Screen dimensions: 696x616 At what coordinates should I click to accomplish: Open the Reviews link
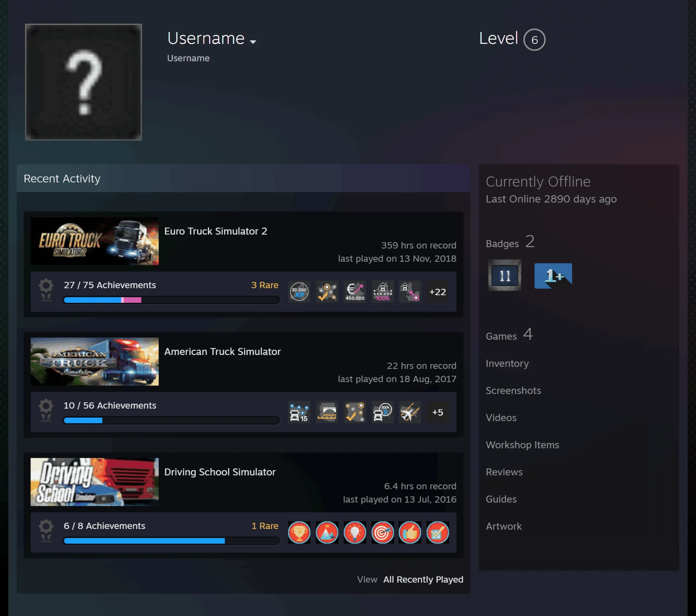(x=504, y=472)
